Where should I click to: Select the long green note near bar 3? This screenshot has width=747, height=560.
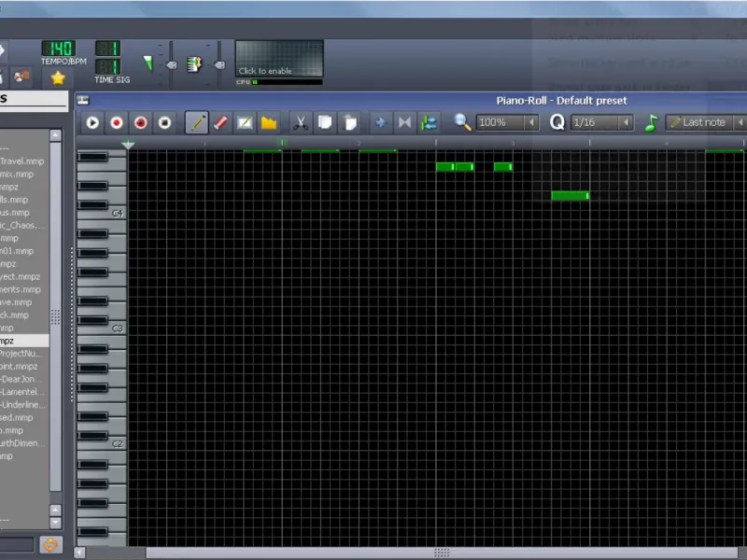[x=571, y=196]
